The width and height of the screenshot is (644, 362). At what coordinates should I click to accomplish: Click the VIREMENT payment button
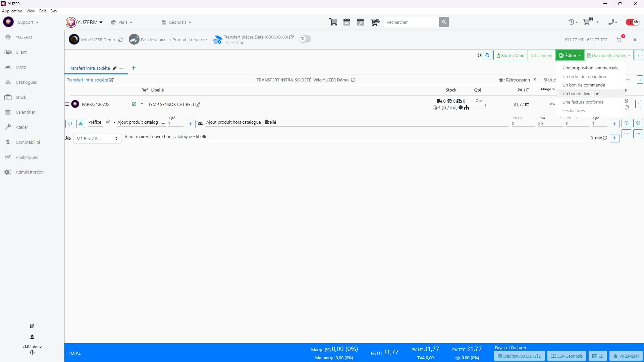pyautogui.click(x=626, y=356)
